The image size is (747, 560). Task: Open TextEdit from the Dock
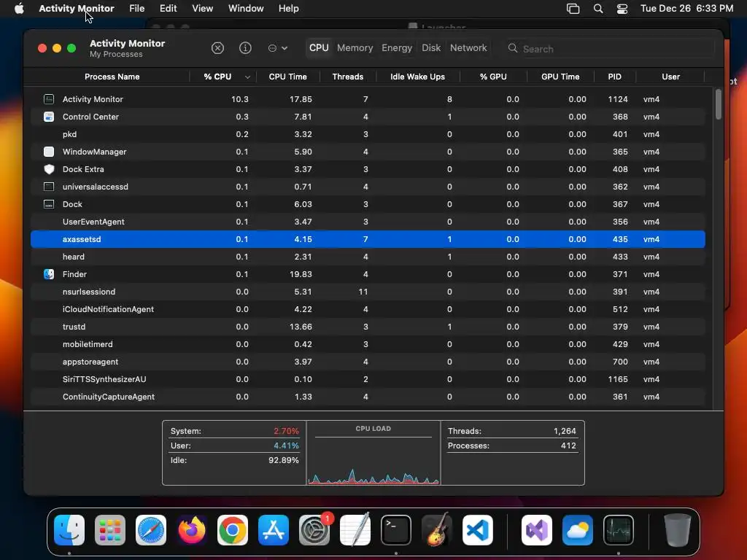click(355, 530)
